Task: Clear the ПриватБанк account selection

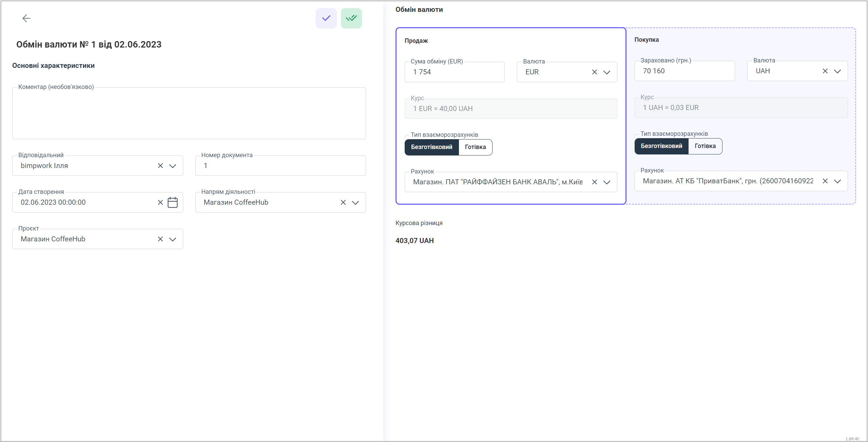Action: point(825,181)
